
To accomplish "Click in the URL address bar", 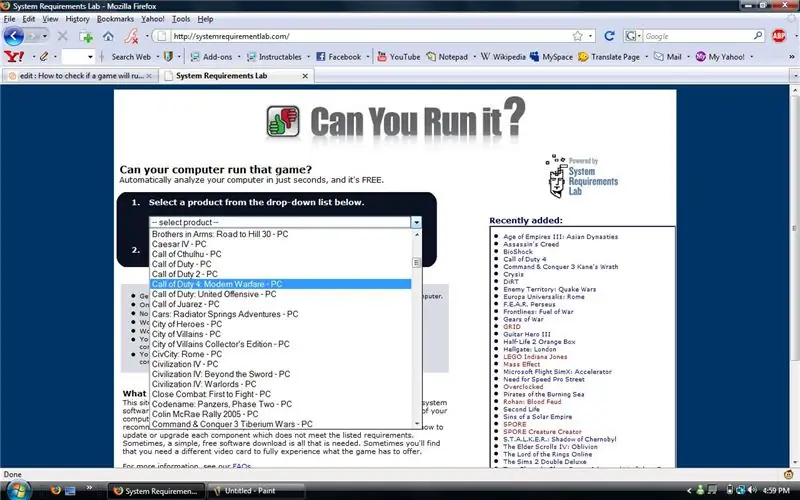I will (370, 36).
